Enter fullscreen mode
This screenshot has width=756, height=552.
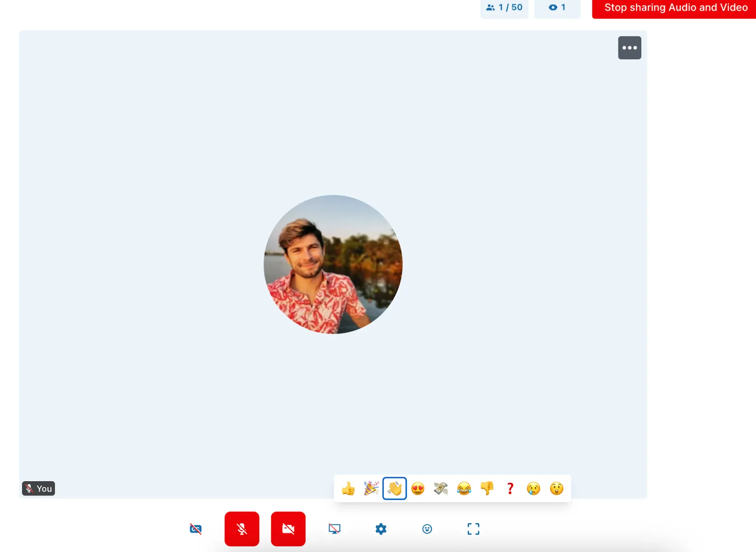point(473,529)
